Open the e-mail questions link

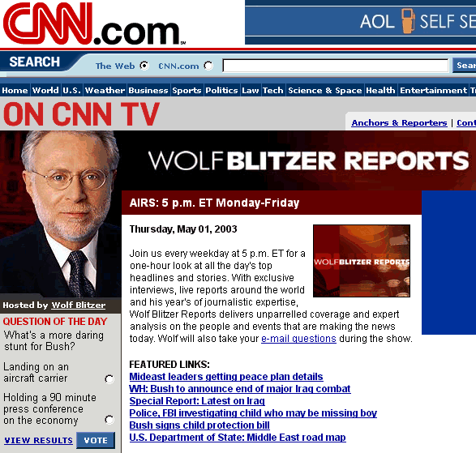pos(298,338)
